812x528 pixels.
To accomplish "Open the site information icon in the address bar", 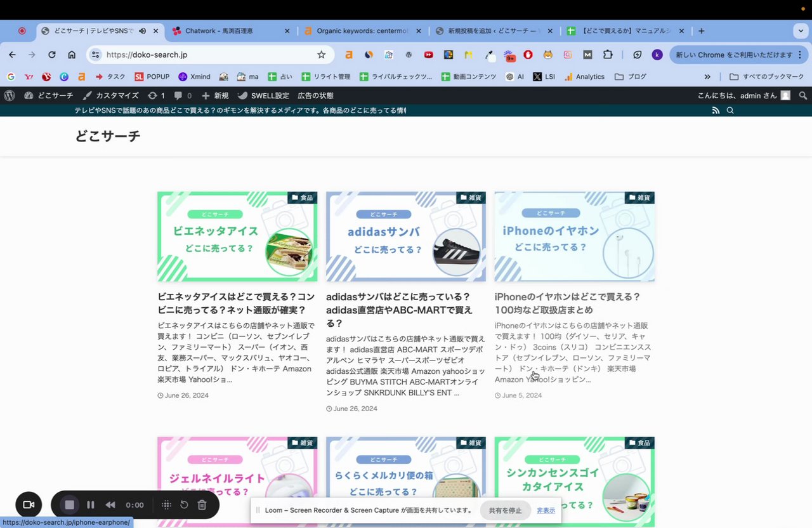I will [x=95, y=55].
